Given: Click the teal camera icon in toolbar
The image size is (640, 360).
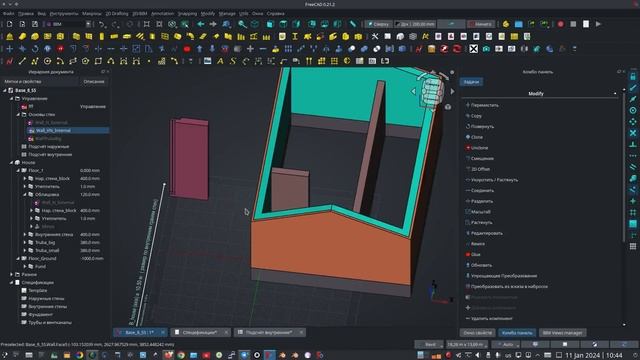Looking at the screenshot, I should [x=486, y=49].
